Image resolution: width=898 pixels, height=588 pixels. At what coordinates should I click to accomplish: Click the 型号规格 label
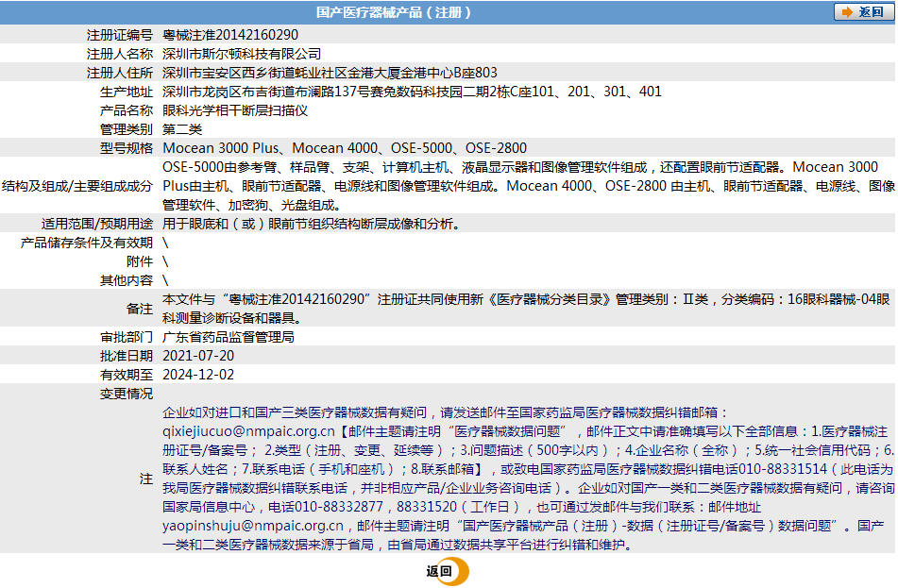tap(127, 148)
